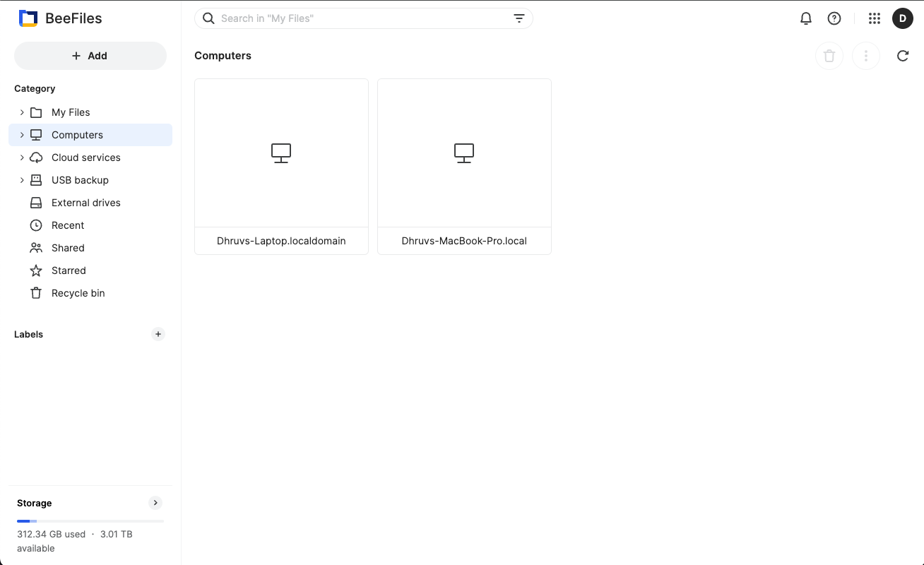Click the Dhruvs-MacBook-Pro computer icon
Screen dimensions: 924x565
click(x=464, y=153)
